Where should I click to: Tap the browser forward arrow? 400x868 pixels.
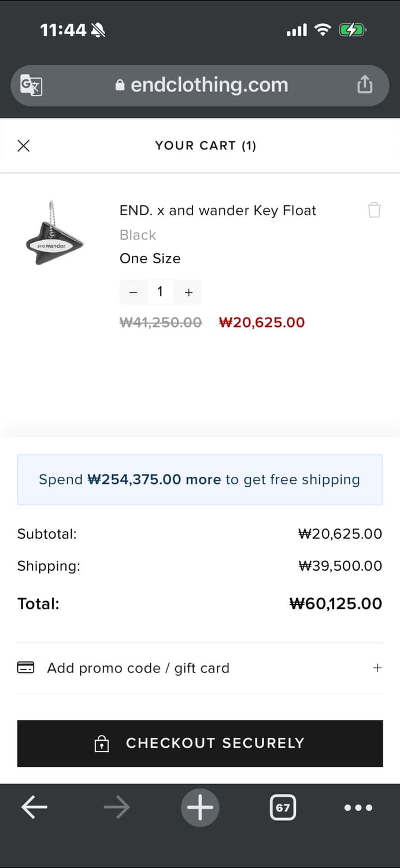[x=117, y=807]
